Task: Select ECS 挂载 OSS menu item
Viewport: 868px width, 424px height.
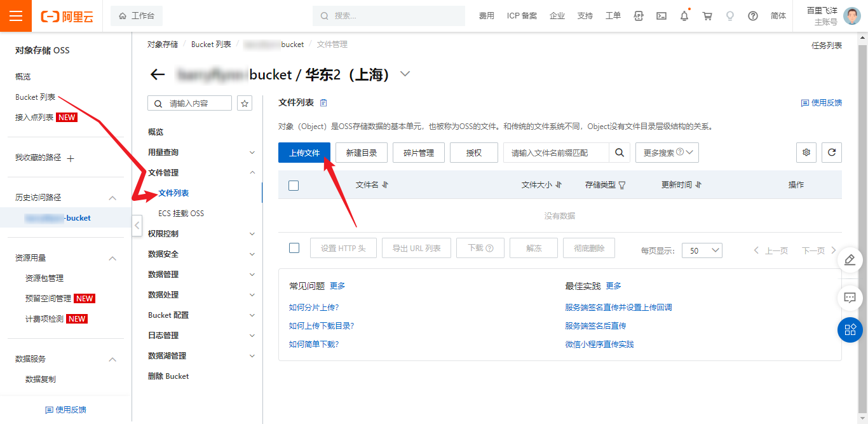Action: coord(181,214)
